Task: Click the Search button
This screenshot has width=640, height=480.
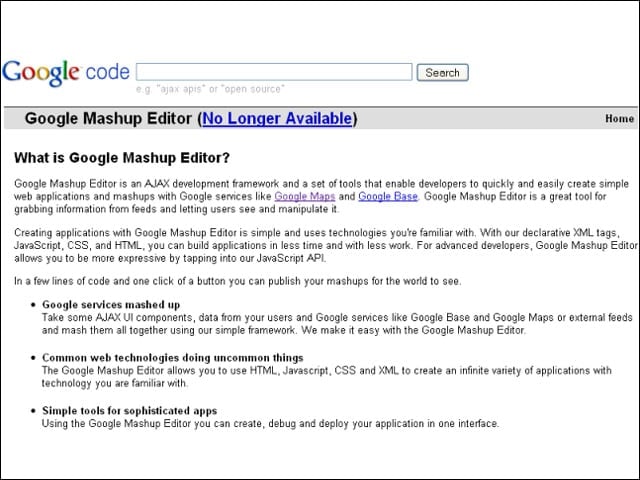Action: pyautogui.click(x=442, y=73)
